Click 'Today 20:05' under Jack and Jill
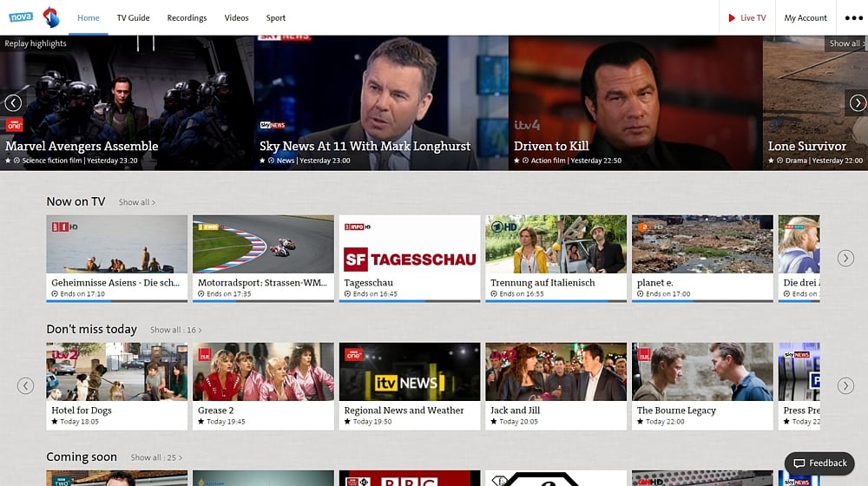Viewport: 868px width, 486px height. [x=519, y=422]
